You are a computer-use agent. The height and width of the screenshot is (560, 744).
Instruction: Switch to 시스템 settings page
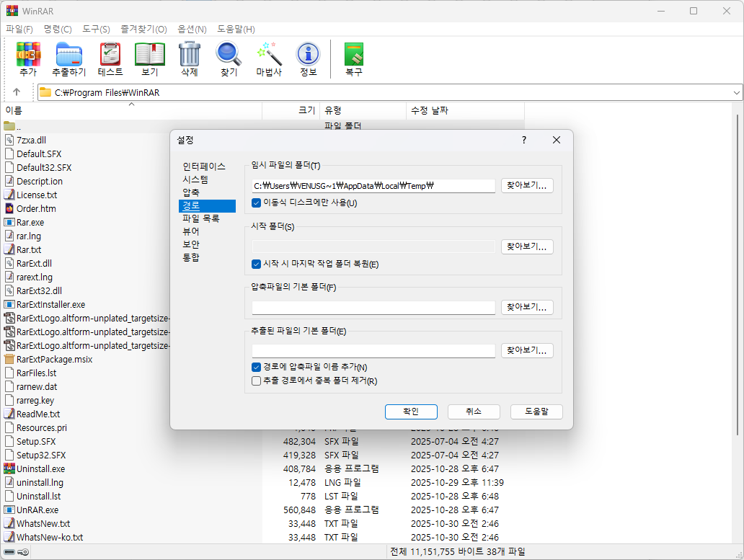[195, 179]
